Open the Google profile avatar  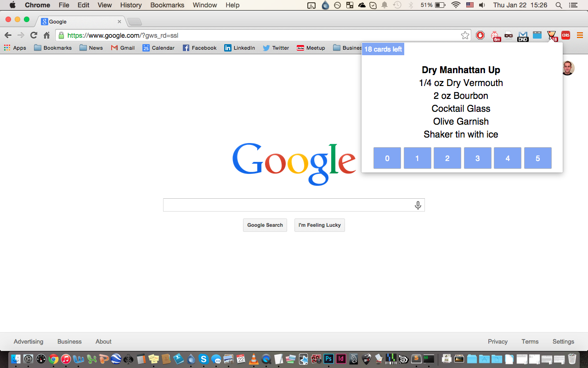point(568,68)
